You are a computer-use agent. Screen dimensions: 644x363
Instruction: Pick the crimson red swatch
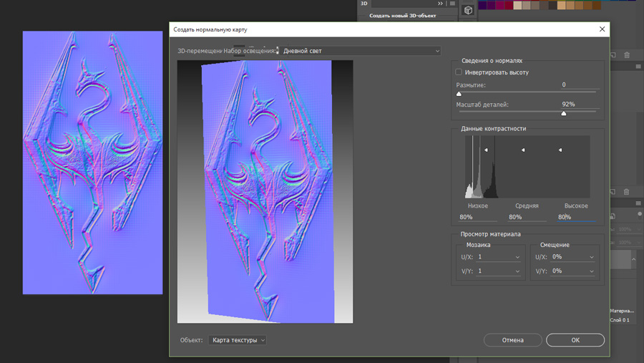(x=509, y=5)
